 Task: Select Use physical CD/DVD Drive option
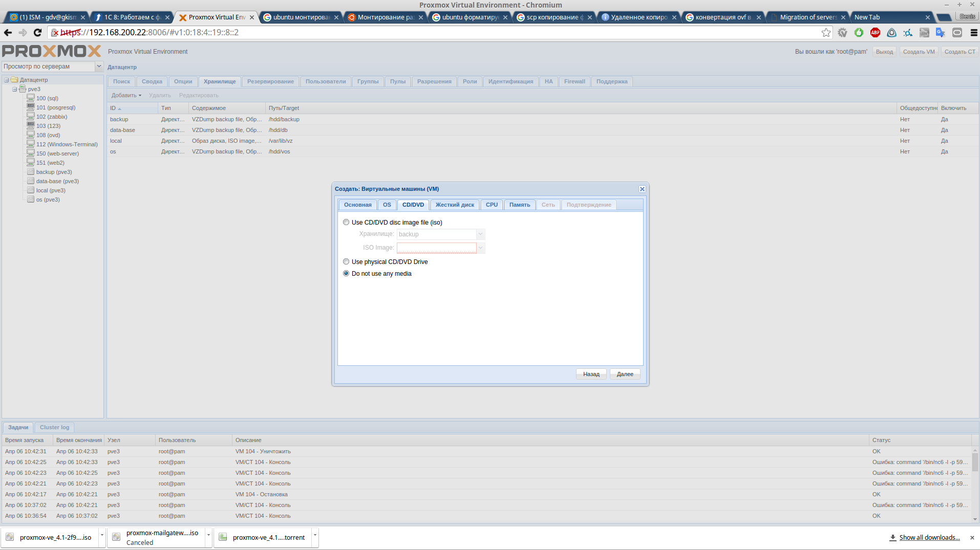click(x=346, y=262)
